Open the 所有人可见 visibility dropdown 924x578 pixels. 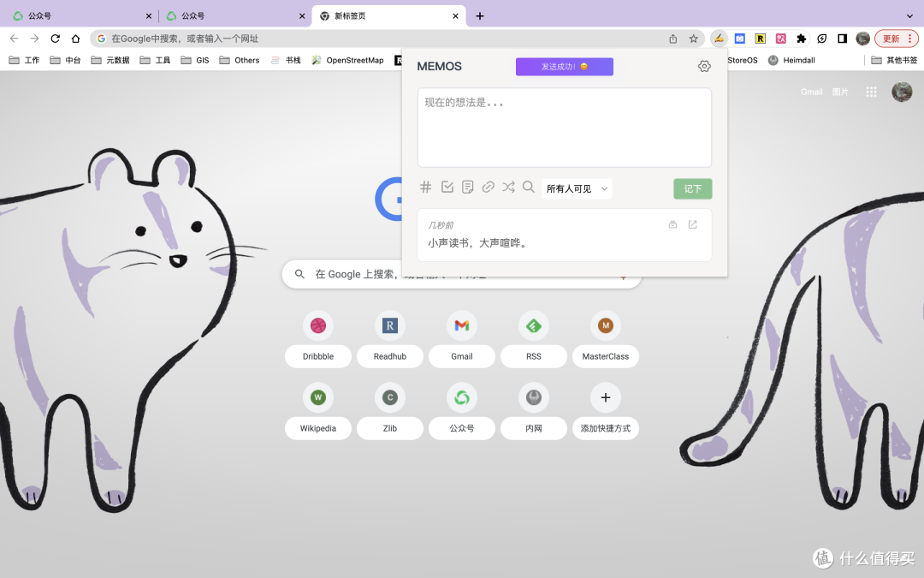click(577, 188)
